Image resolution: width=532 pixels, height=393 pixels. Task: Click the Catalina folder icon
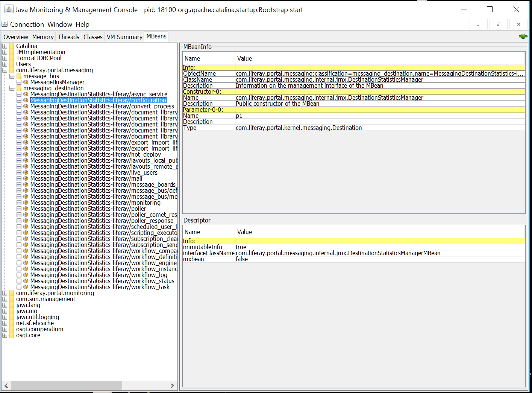tap(12, 46)
